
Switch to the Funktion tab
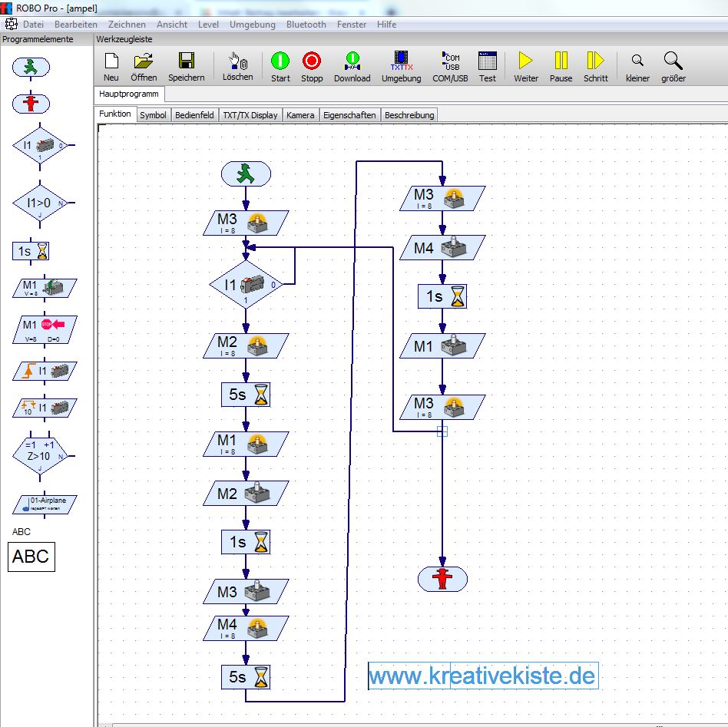pos(115,114)
